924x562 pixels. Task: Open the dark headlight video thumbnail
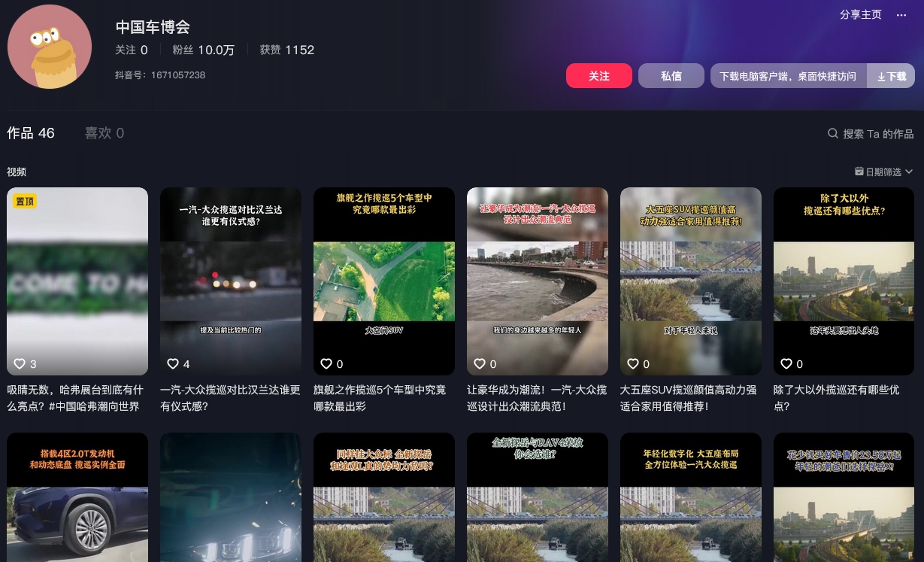pos(231,497)
